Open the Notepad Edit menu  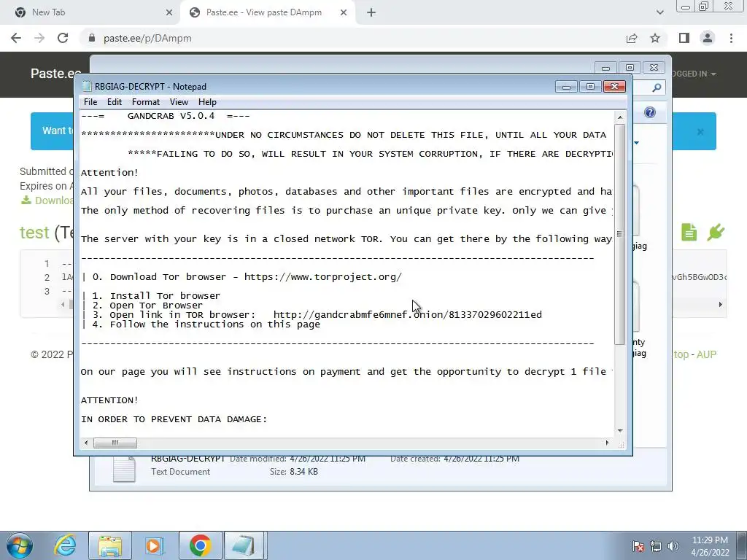click(115, 102)
